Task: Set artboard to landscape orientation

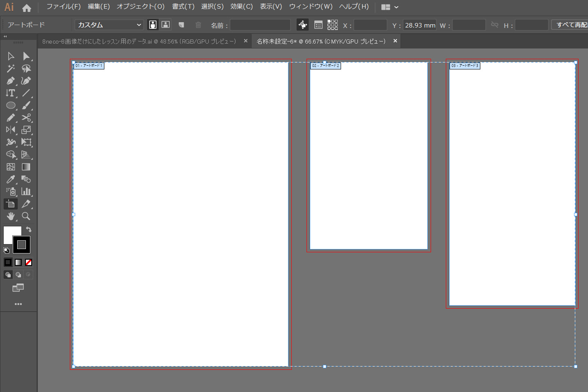Action: coord(166,25)
